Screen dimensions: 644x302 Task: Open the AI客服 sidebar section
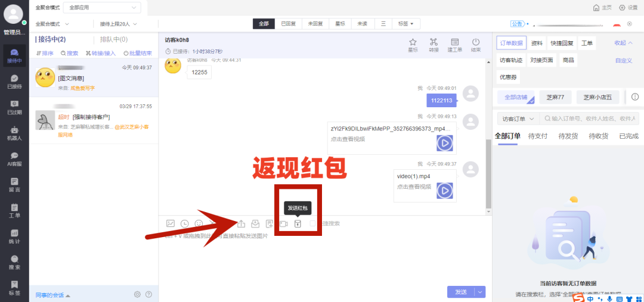[x=14, y=159]
